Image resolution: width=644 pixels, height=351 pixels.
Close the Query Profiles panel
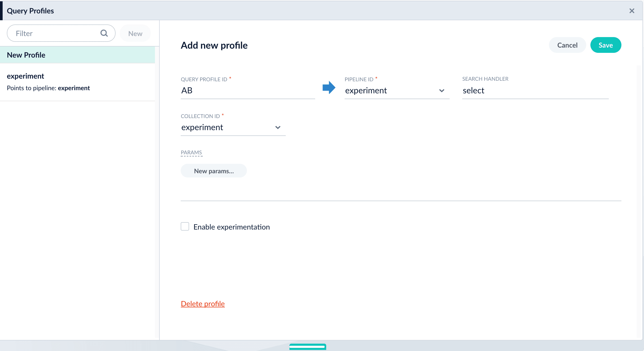coord(632,11)
